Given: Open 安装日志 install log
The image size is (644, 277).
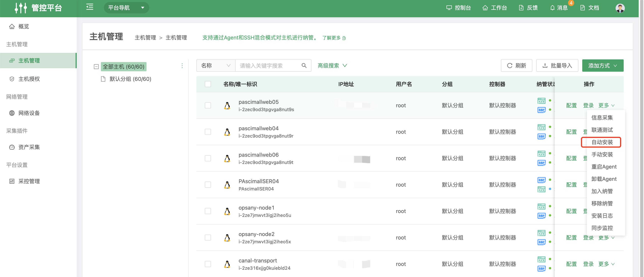Looking at the screenshot, I should point(602,216).
